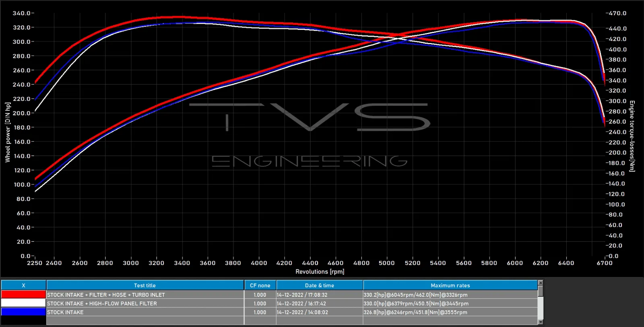Click the '5000' rpm axis label
The width and height of the screenshot is (644, 327).
387,263
